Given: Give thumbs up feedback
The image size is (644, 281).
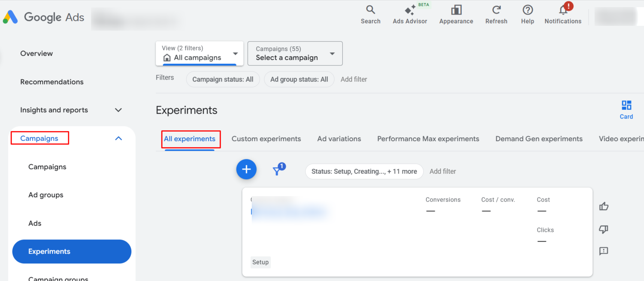Looking at the screenshot, I should coord(604,207).
